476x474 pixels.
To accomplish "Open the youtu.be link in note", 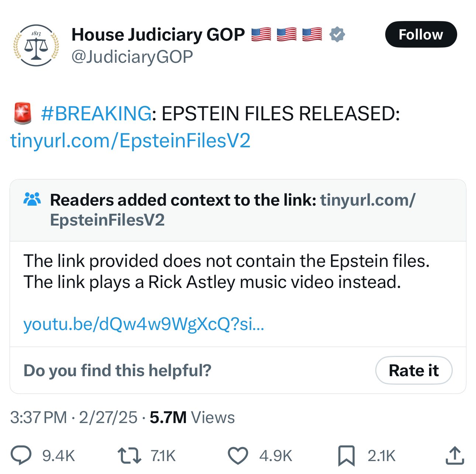I will (x=144, y=324).
